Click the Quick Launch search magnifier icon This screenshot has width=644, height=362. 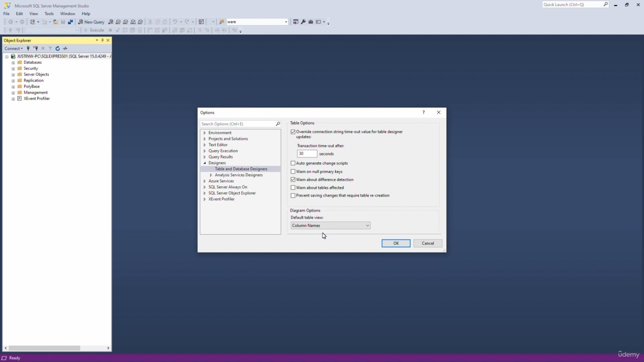605,5
